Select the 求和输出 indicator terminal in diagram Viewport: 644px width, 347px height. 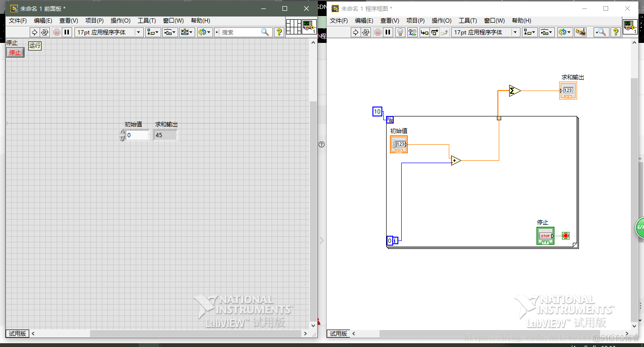click(x=568, y=91)
